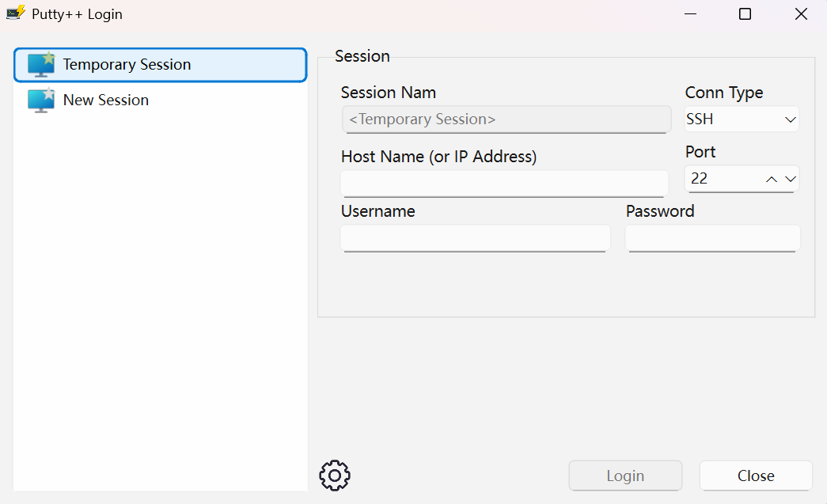The image size is (827, 504).
Task: Focus the Password input field
Action: tap(712, 238)
